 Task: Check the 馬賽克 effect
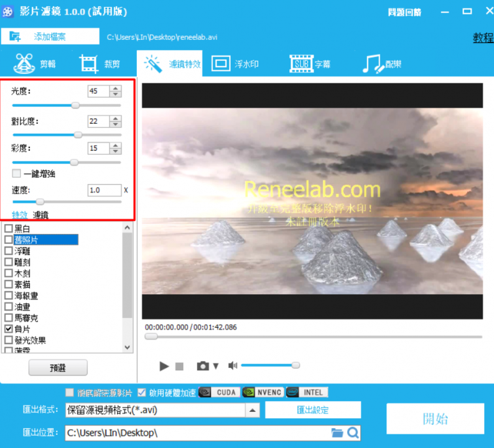(x=9, y=317)
